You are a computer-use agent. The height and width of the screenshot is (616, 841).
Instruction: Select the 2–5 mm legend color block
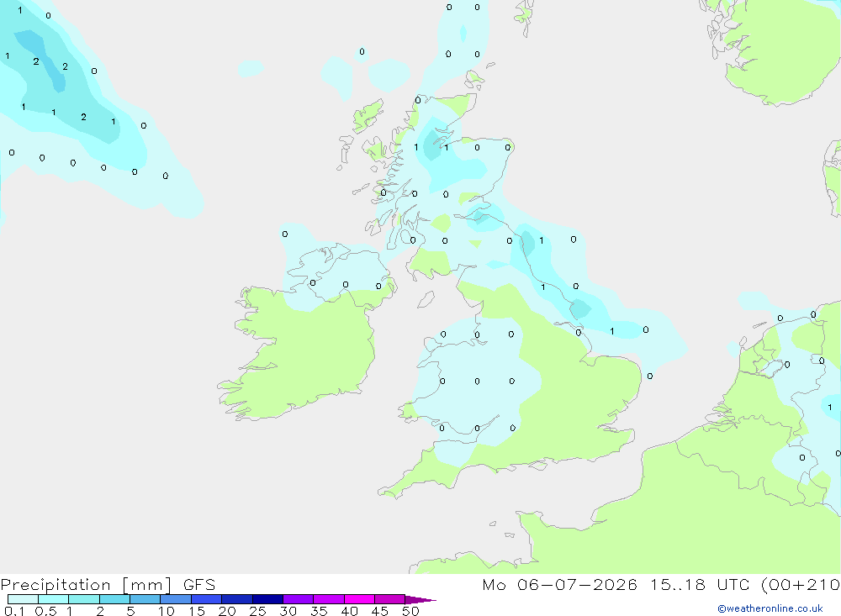tap(114, 599)
